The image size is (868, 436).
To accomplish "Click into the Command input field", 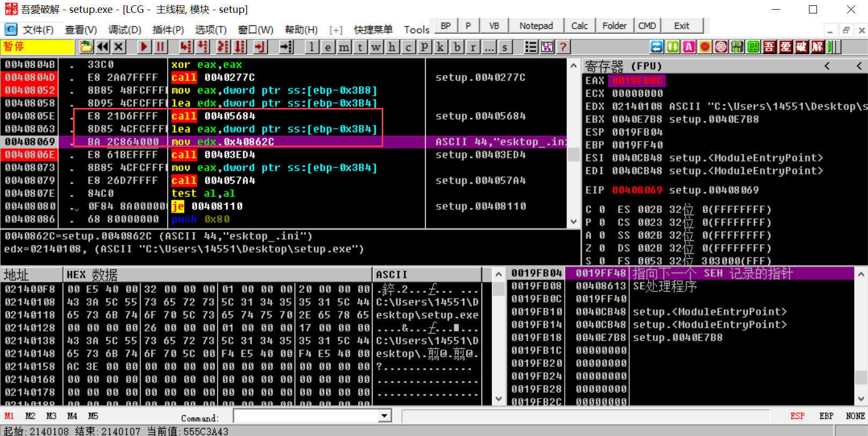I will pyautogui.click(x=306, y=416).
